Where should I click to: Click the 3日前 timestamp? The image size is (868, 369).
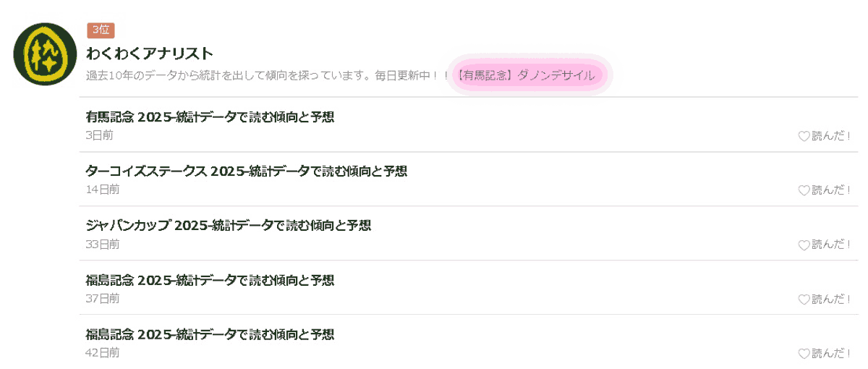99,135
